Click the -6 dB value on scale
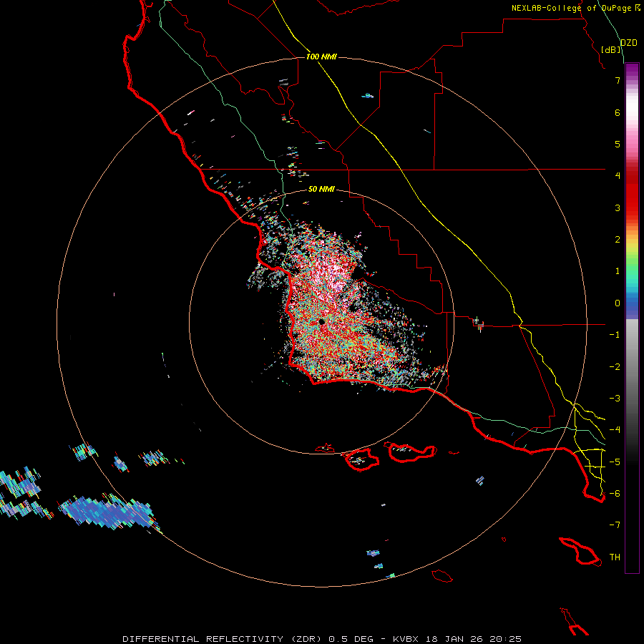The height and width of the screenshot is (644, 644). click(x=615, y=494)
